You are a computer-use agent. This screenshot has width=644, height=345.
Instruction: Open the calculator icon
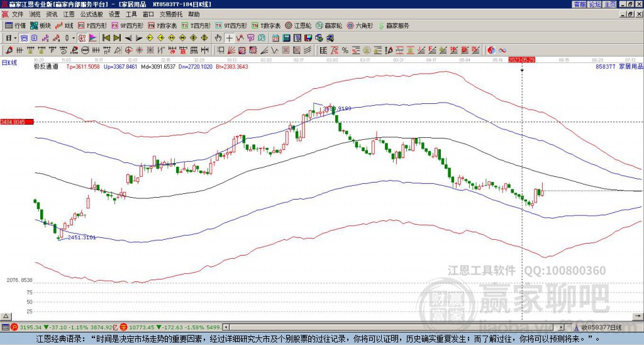pyautogui.click(x=286, y=38)
